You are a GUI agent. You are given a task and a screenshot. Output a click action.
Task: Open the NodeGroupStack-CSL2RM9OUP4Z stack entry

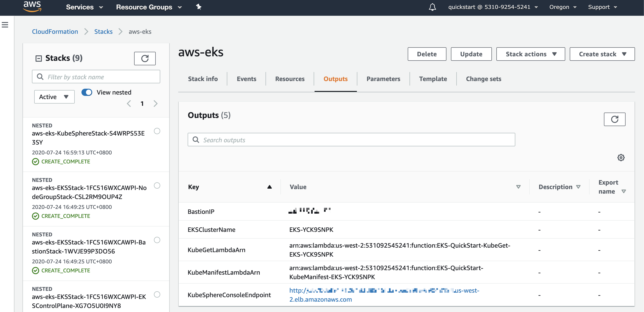tap(89, 192)
